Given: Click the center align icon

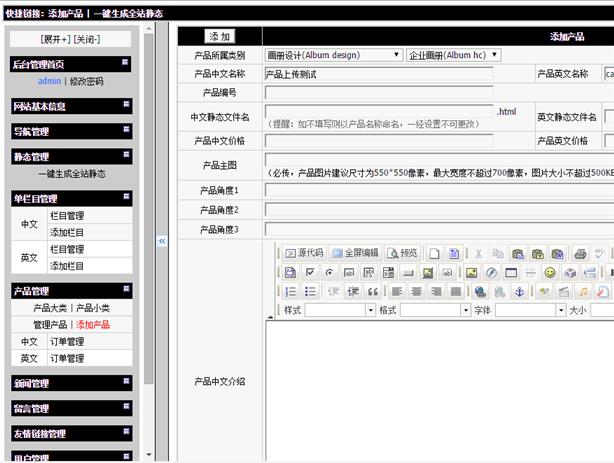Looking at the screenshot, I should pyautogui.click(x=416, y=291).
